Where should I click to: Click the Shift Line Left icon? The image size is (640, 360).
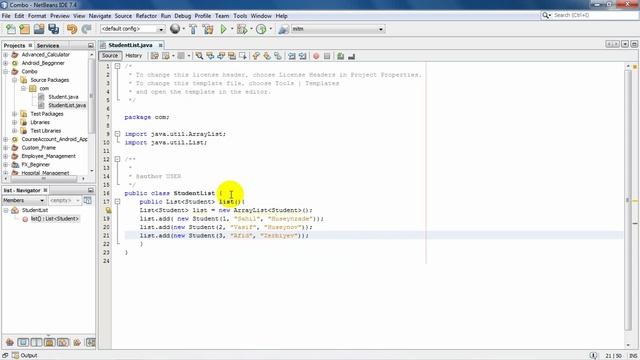tap(291, 56)
